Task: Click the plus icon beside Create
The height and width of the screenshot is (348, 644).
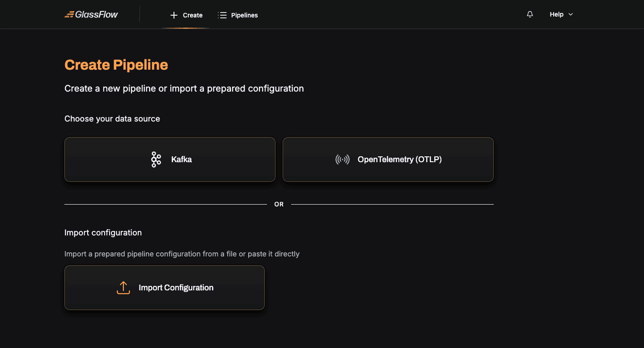Action: [174, 15]
